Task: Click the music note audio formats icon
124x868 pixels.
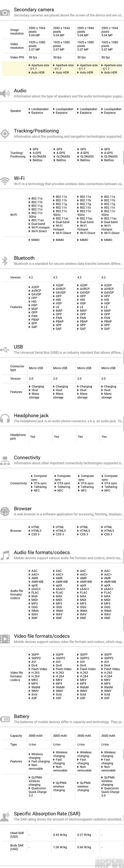Action: (x=5, y=555)
